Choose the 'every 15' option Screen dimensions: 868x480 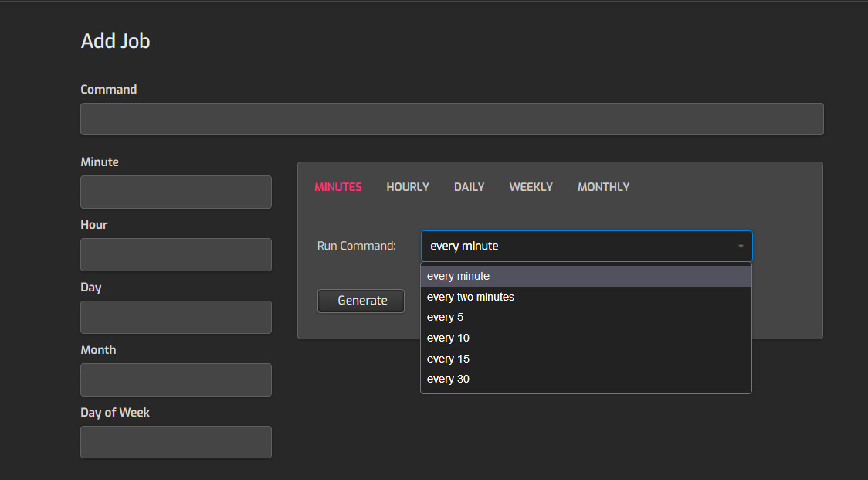[x=448, y=359]
